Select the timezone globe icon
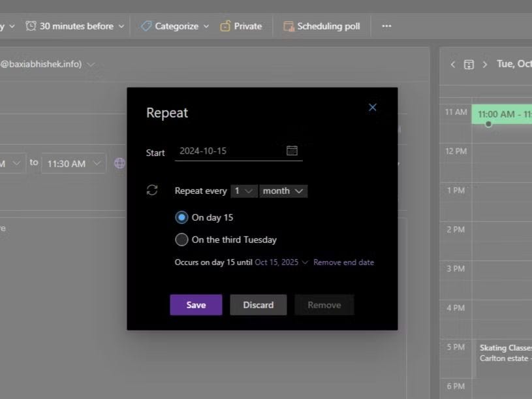532x399 pixels. tap(119, 163)
